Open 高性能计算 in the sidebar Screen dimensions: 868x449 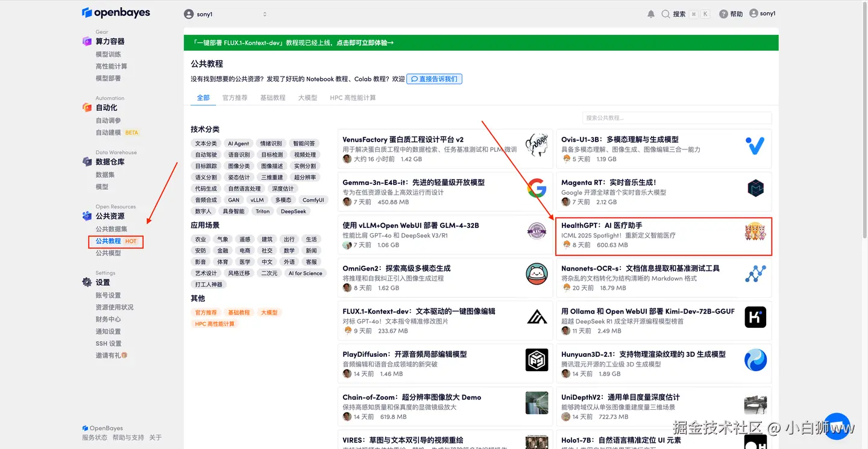[x=112, y=66]
